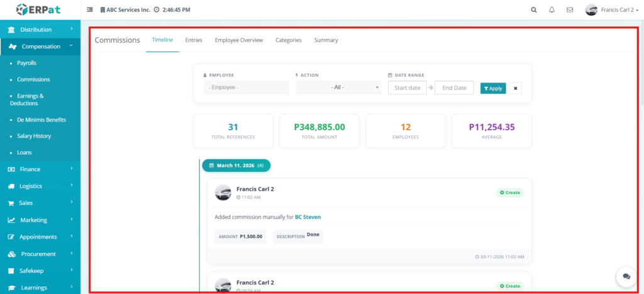The width and height of the screenshot is (644, 294).
Task: Open the notifications bell icon
Action: pos(552,10)
